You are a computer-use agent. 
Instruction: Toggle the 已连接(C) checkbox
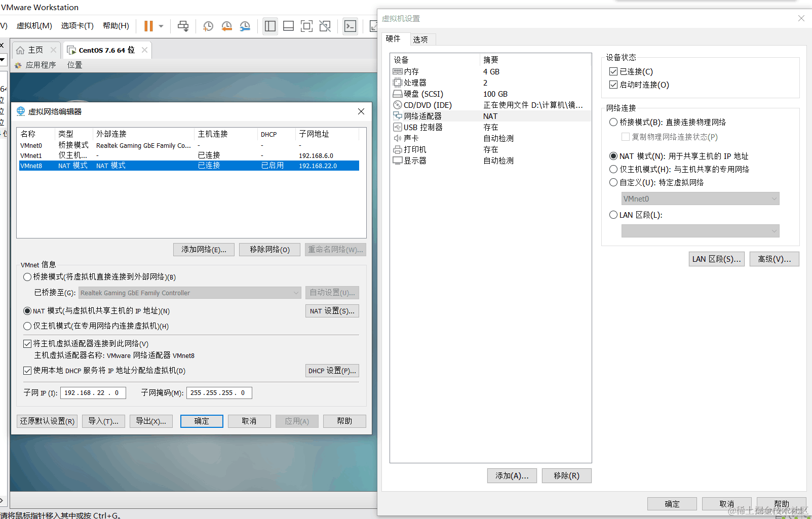point(613,71)
